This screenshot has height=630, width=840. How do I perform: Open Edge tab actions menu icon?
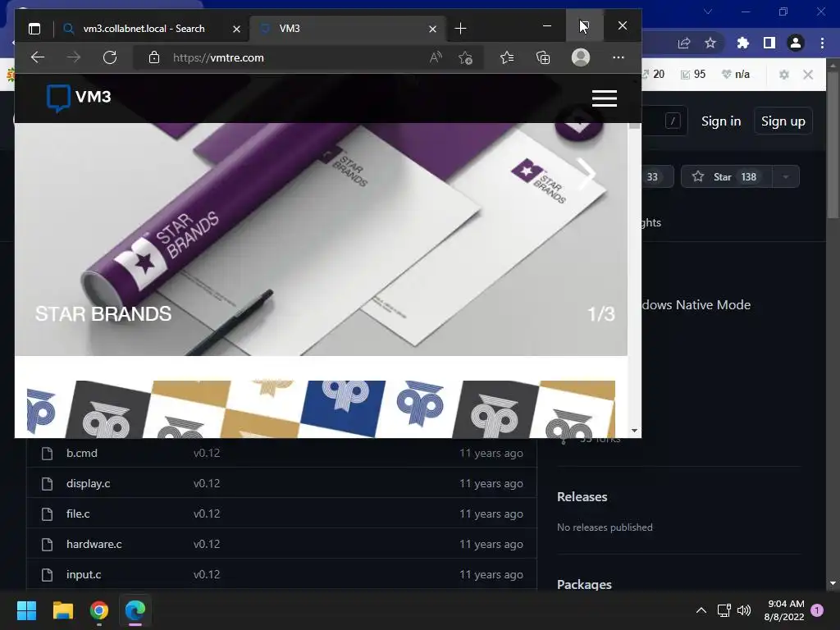click(34, 29)
